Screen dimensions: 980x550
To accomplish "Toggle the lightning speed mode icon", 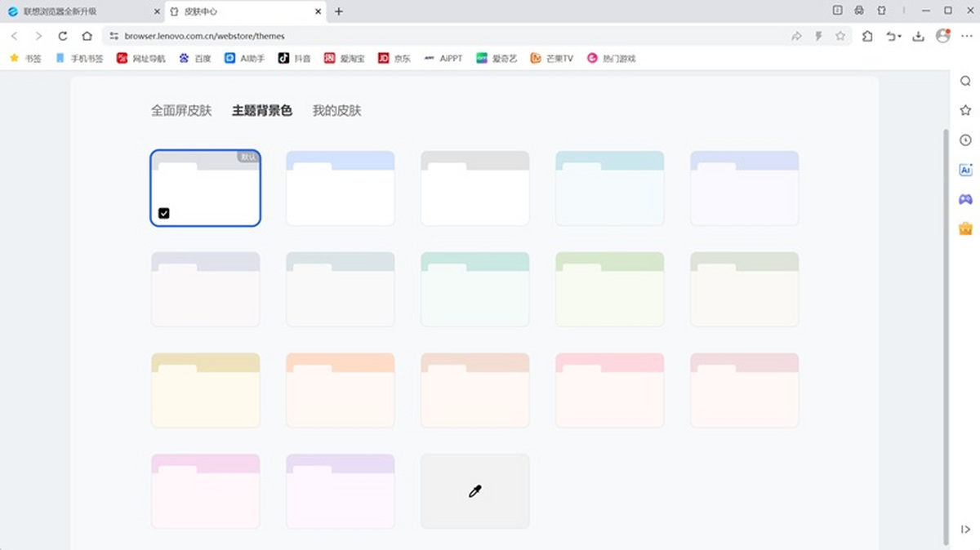I will pos(818,36).
